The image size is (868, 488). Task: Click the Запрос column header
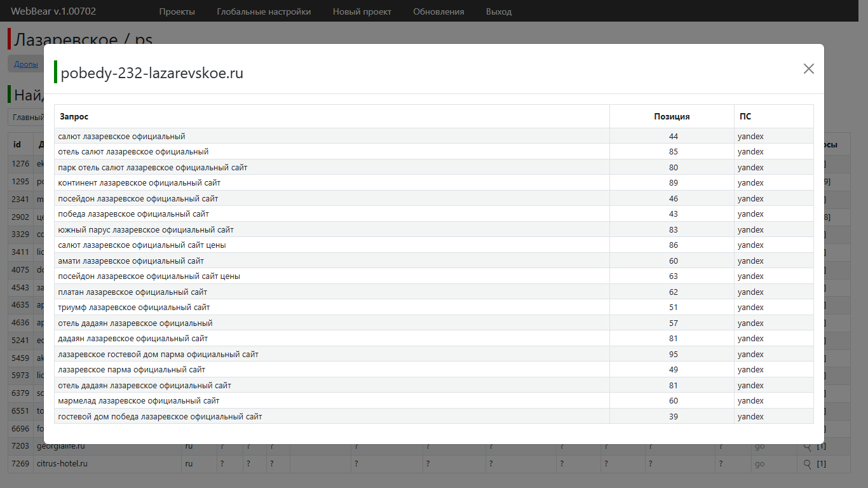pos(74,116)
